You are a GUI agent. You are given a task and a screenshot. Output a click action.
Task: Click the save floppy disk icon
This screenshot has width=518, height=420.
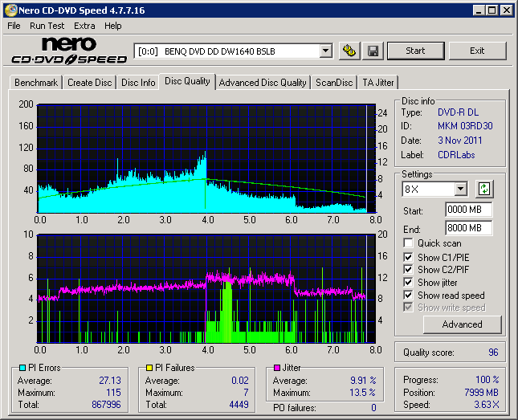tap(373, 51)
